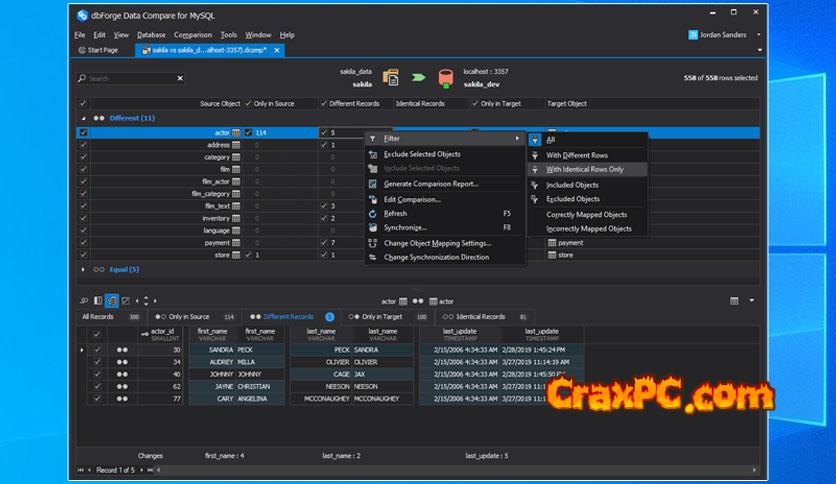This screenshot has width=836, height=484.
Task: Uncheck the actor table row checkbox
Action: 83,132
